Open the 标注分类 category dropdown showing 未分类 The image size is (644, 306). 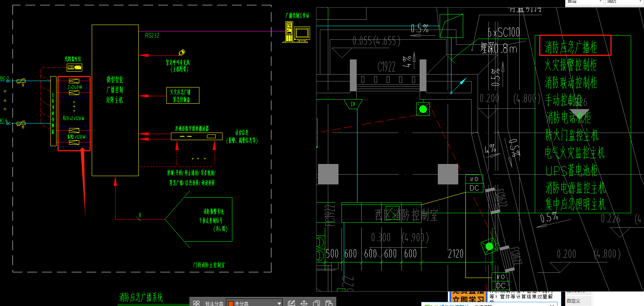(255, 303)
